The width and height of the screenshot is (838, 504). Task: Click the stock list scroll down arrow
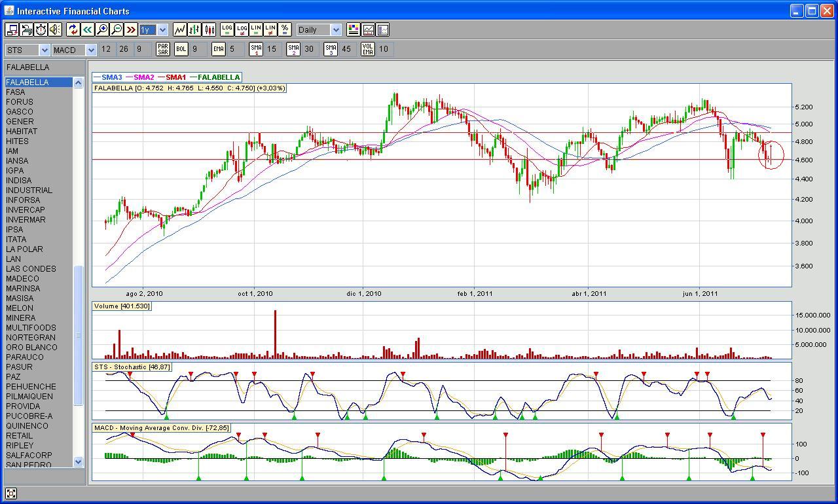click(79, 461)
